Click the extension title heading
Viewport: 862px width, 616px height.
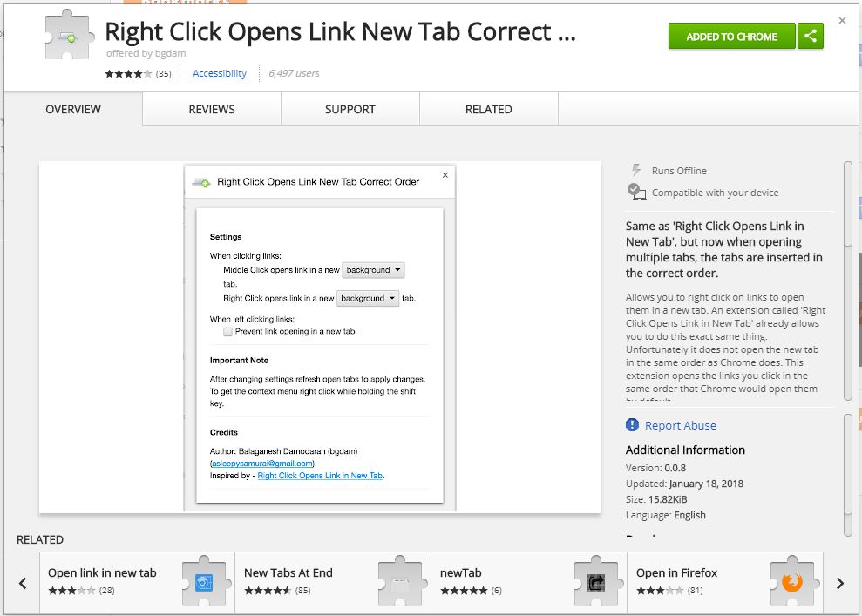(340, 31)
